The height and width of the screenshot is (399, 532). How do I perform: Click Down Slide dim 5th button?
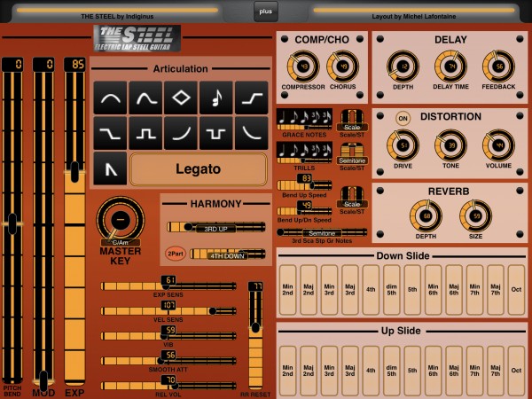[392, 290]
